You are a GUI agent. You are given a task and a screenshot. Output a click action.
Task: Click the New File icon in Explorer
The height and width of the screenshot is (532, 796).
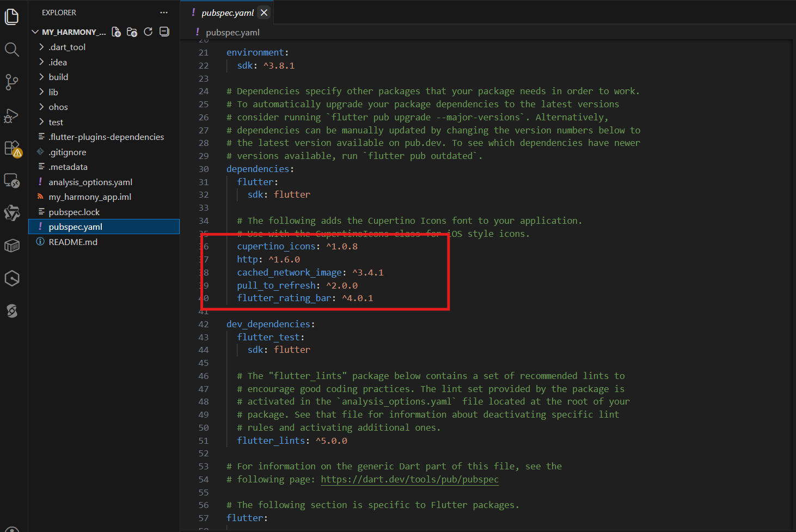coord(116,32)
